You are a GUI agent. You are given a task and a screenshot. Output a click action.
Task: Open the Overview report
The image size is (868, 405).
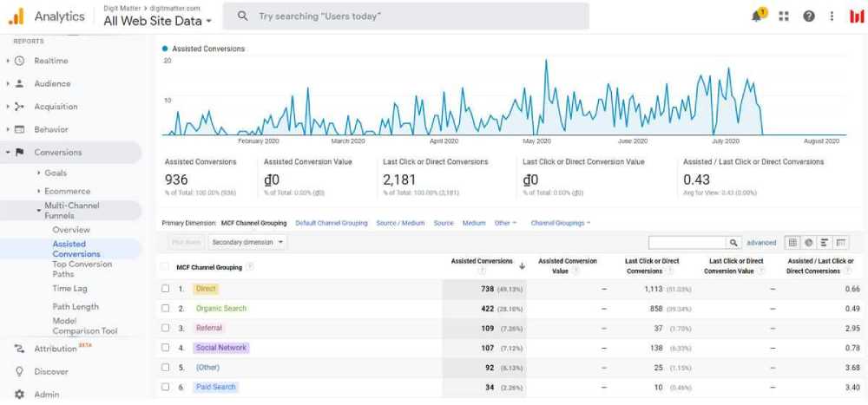pyautogui.click(x=71, y=230)
